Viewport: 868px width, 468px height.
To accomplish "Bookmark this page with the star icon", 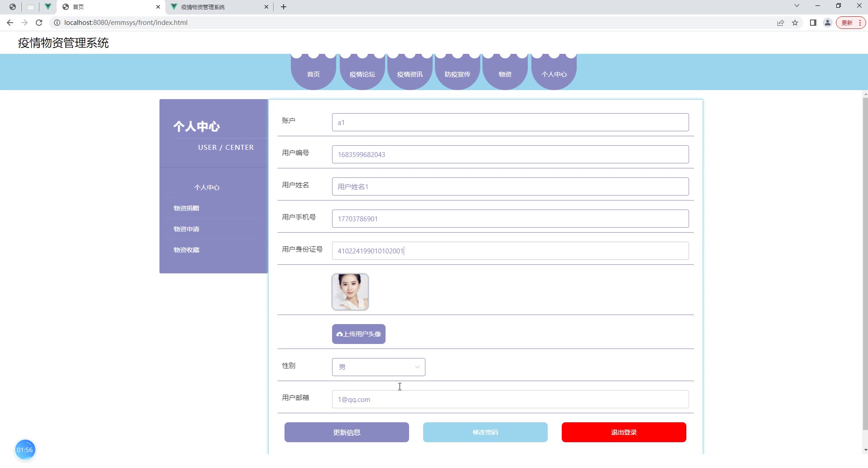I will [795, 23].
